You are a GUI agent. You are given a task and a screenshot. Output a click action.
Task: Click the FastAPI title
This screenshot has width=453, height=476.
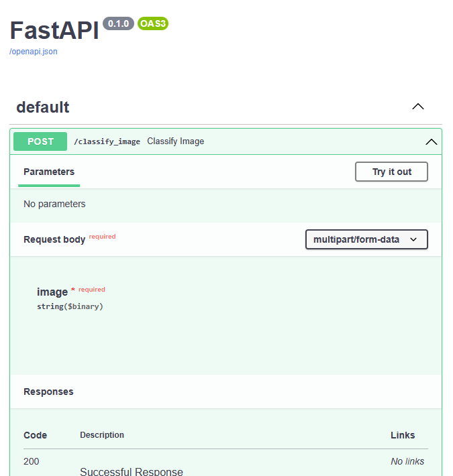point(54,30)
